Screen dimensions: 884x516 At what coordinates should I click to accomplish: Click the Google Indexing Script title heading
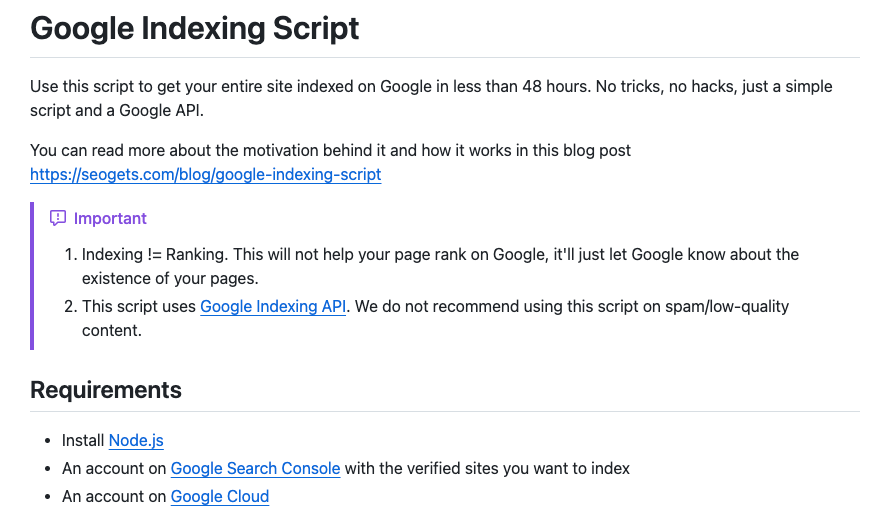pyautogui.click(x=195, y=28)
